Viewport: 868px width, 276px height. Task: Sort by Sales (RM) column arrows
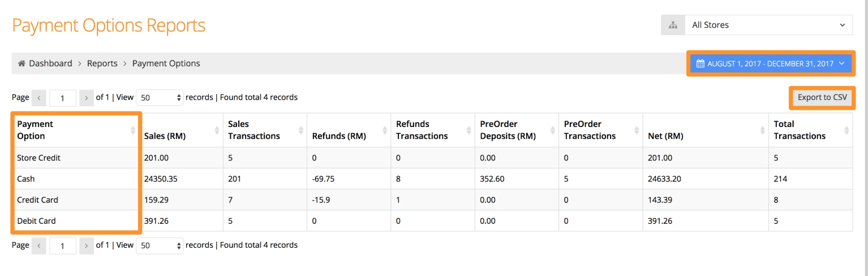[x=217, y=130]
